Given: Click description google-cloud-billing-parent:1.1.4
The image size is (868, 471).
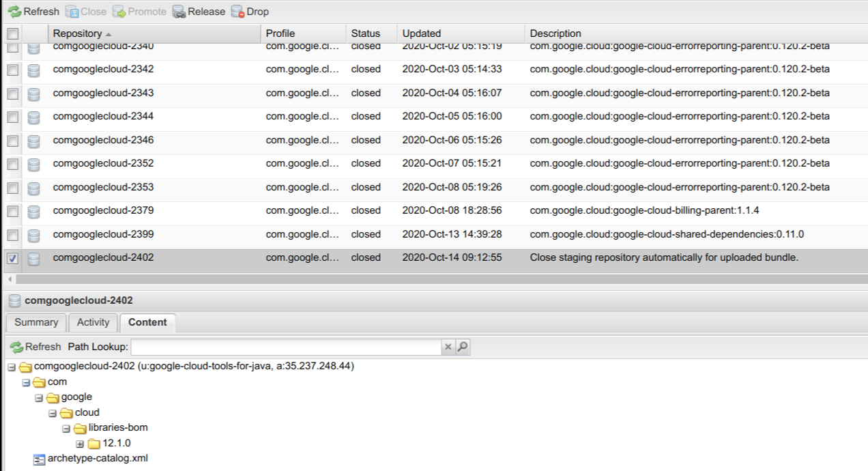Looking at the screenshot, I should pos(645,211).
